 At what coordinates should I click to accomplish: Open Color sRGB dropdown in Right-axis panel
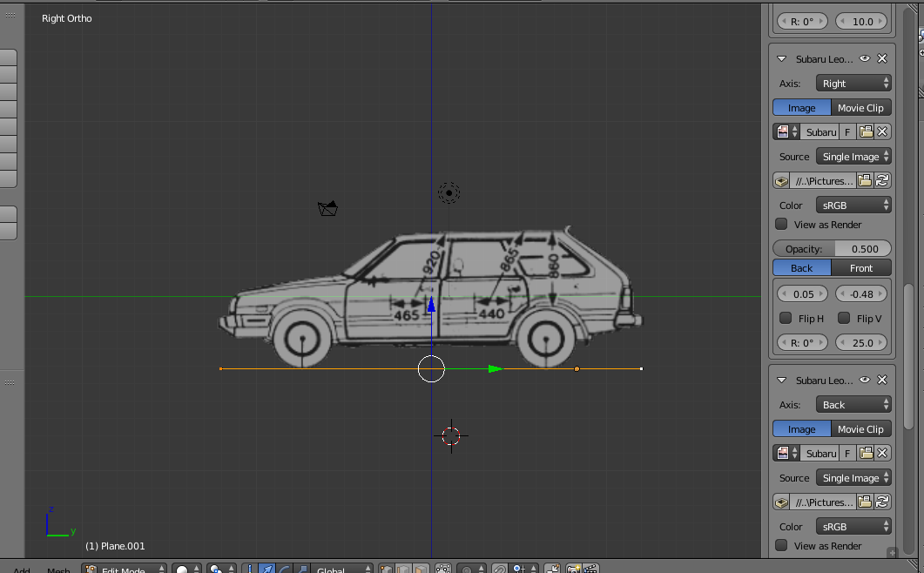(x=853, y=206)
